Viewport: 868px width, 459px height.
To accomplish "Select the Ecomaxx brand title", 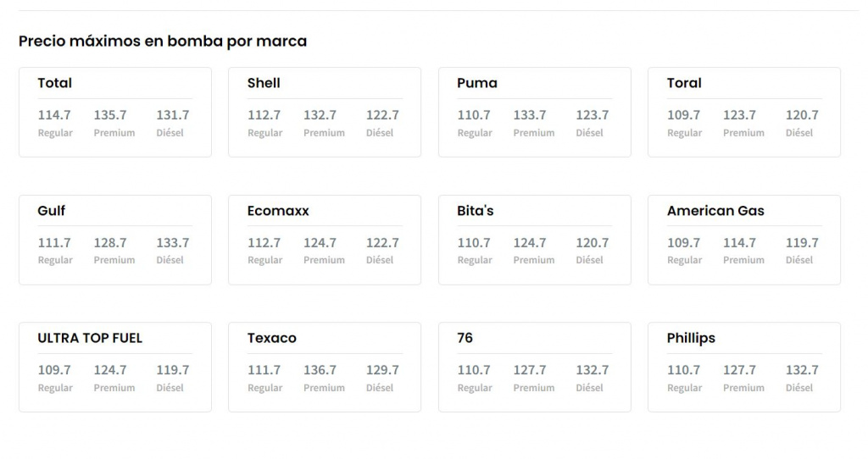I will pyautogui.click(x=278, y=211).
